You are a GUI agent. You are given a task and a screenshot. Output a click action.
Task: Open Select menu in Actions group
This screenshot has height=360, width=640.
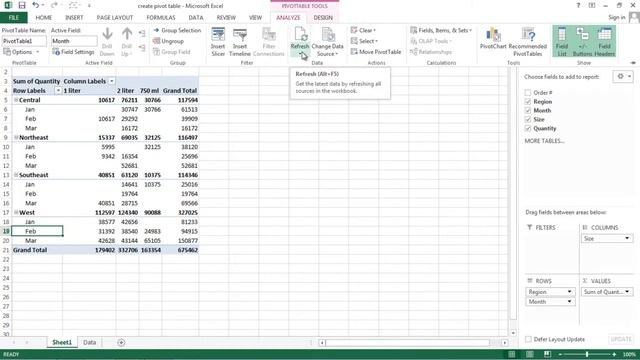coord(364,41)
